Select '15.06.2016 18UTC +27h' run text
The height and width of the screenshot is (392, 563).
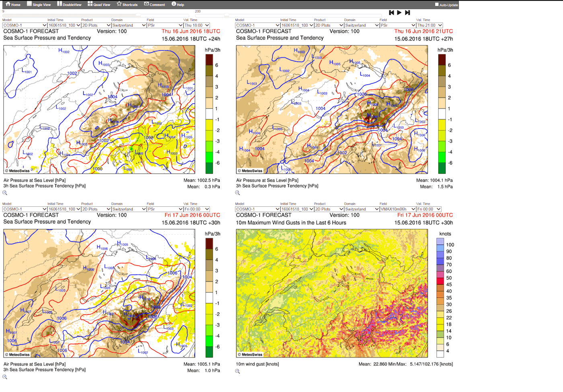click(x=423, y=39)
